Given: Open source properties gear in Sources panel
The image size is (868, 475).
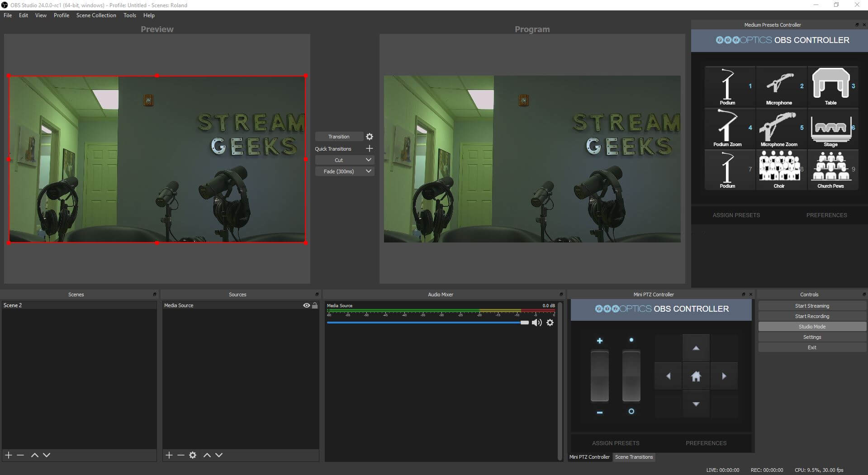Looking at the screenshot, I should pyautogui.click(x=193, y=455).
